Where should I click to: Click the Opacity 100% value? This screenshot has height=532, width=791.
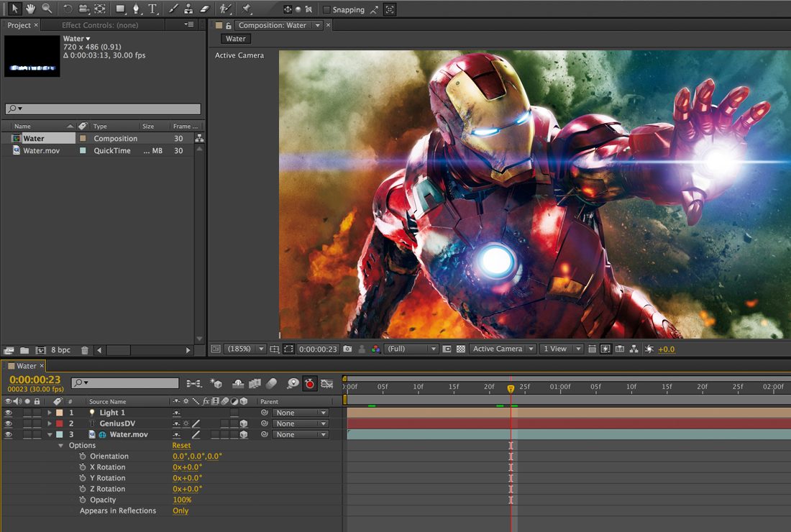click(x=182, y=500)
